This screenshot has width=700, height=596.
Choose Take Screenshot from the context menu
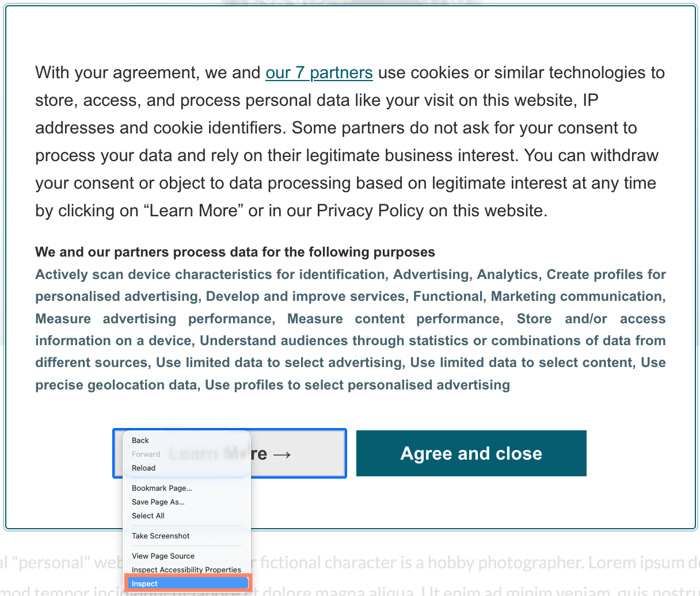pos(161,536)
